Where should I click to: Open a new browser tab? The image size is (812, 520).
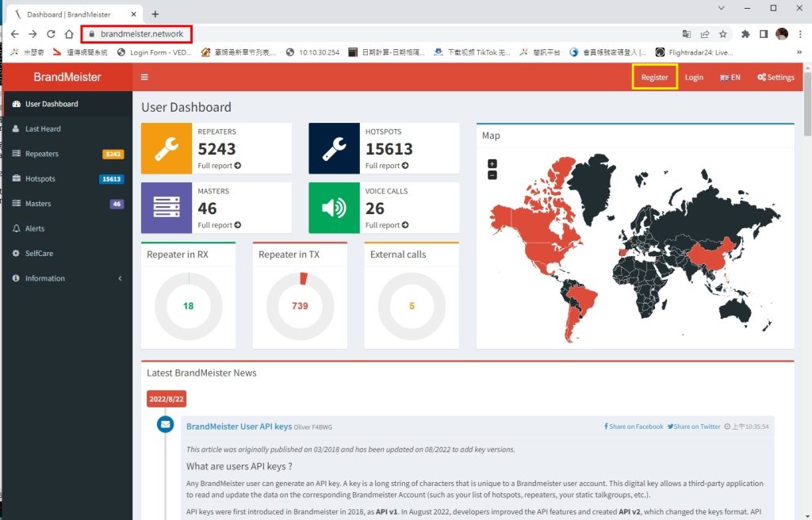pos(155,14)
